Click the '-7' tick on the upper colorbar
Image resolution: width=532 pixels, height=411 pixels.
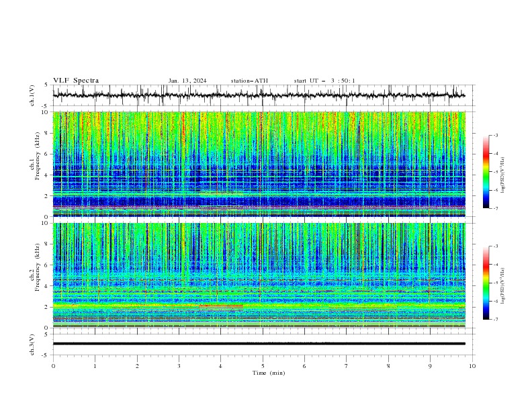pos(495,208)
